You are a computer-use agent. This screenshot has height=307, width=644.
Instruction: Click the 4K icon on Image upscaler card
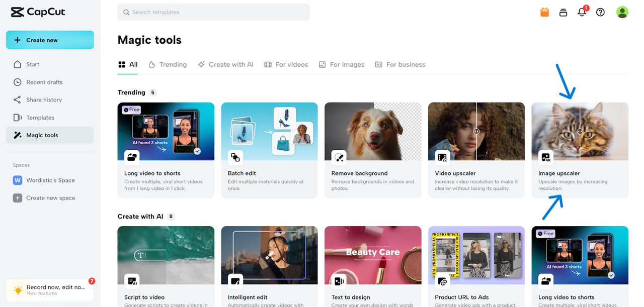(546, 157)
